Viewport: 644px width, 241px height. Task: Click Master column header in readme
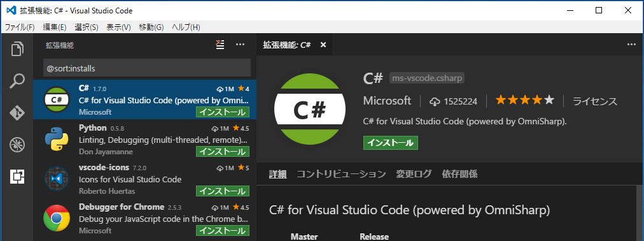click(x=304, y=237)
